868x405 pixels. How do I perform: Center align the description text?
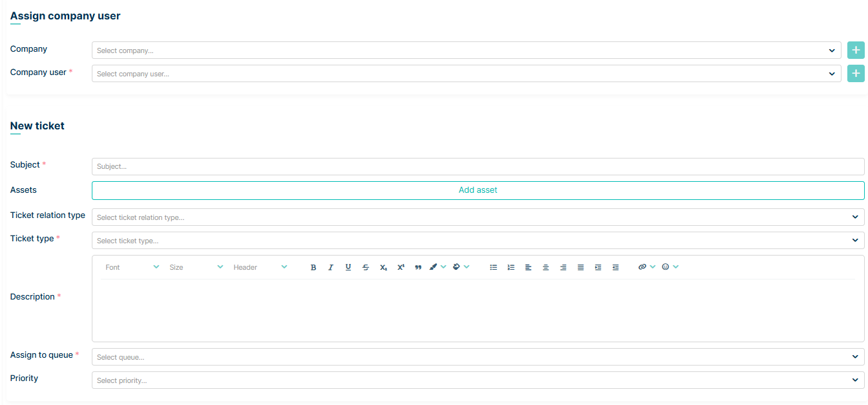[x=546, y=267]
